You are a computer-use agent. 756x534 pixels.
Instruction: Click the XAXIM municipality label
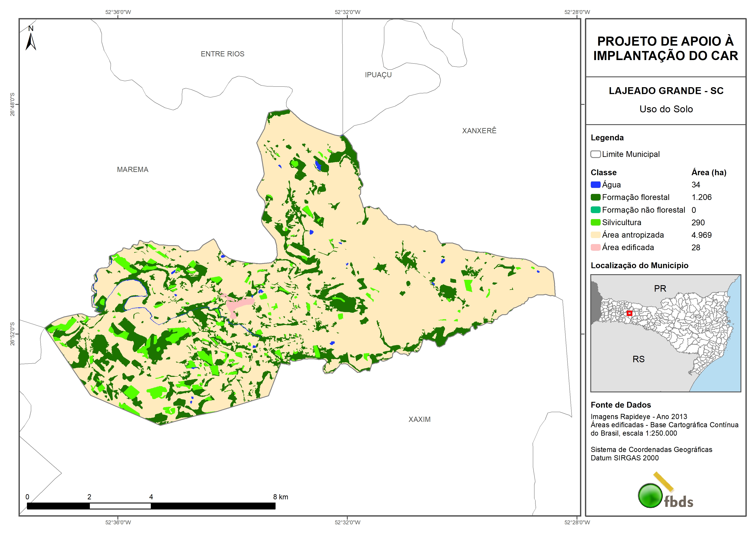[419, 419]
